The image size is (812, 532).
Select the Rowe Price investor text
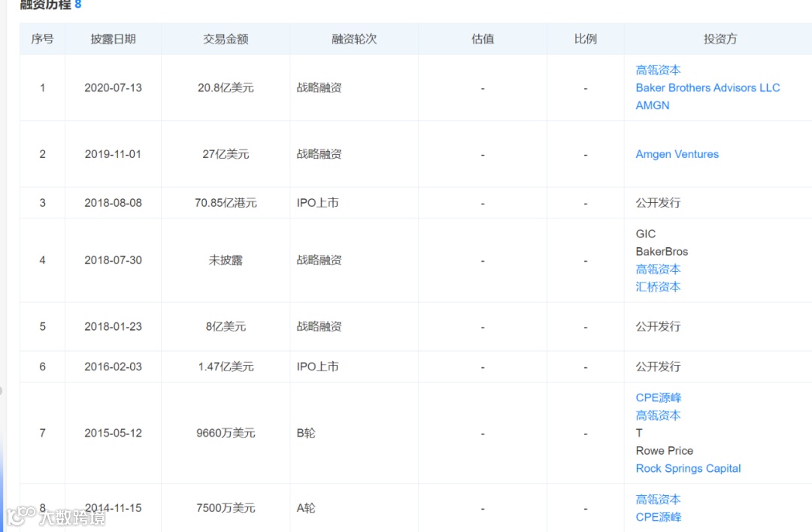pos(664,450)
